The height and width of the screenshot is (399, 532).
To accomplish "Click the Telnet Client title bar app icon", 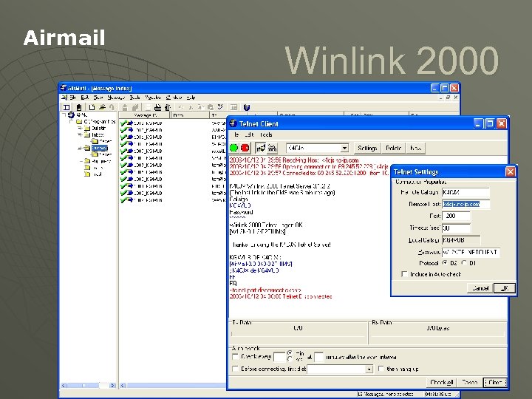I will coord(233,123).
